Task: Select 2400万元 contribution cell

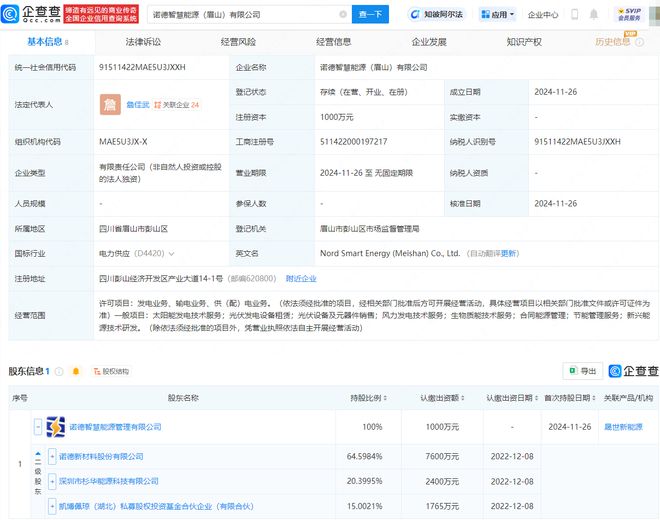Action: click(442, 481)
